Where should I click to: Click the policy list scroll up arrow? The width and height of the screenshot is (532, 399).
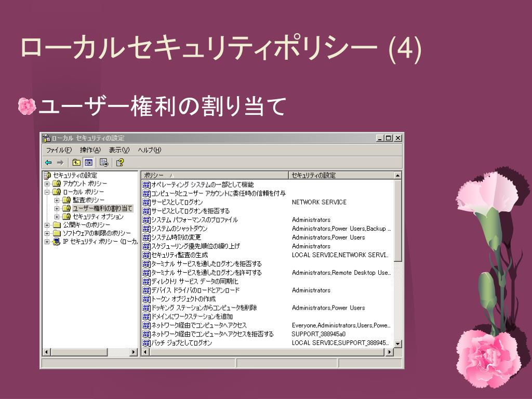[x=398, y=176]
